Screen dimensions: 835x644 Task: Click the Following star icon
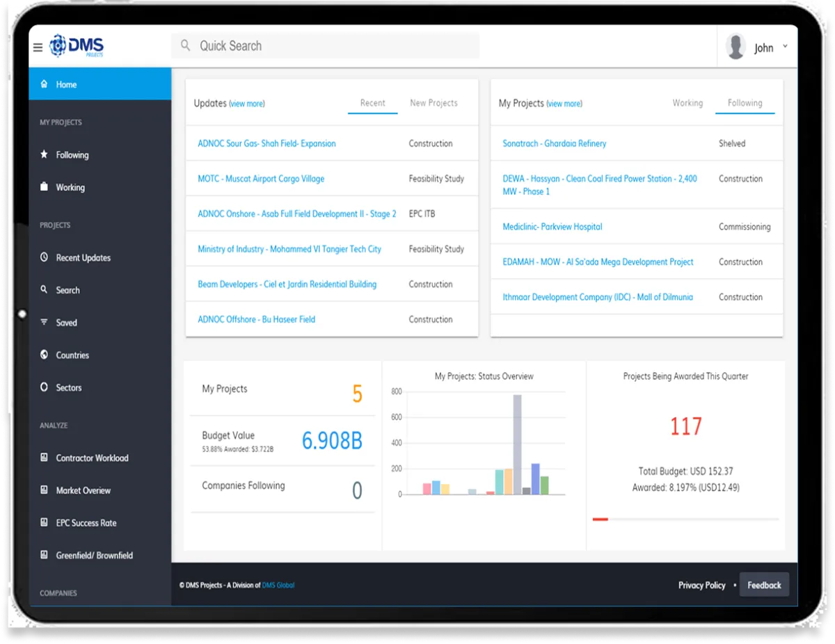tap(45, 154)
